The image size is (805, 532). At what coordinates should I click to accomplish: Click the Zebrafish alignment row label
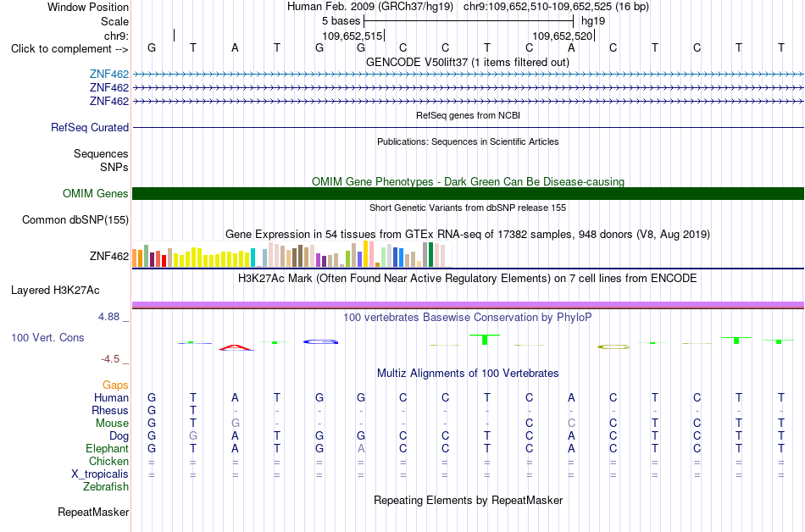click(106, 487)
